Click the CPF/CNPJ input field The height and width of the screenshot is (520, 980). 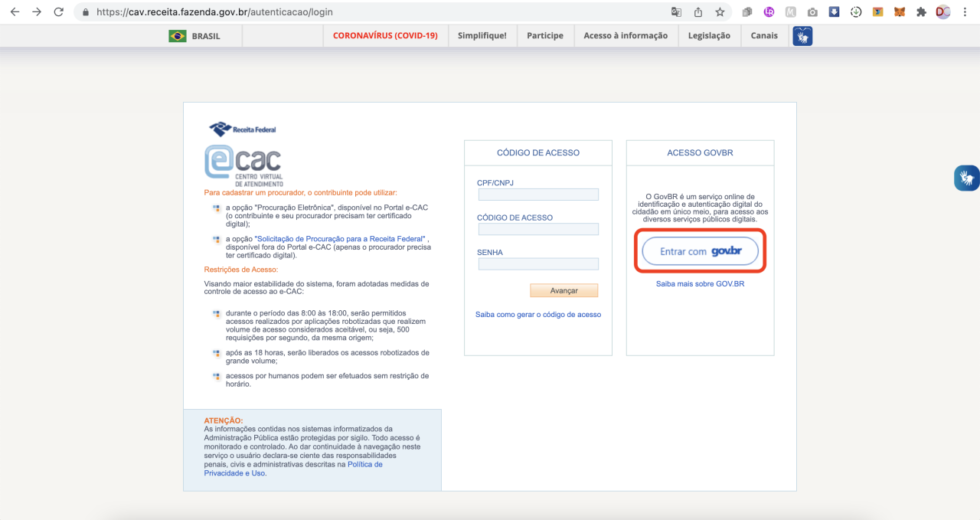pyautogui.click(x=537, y=195)
